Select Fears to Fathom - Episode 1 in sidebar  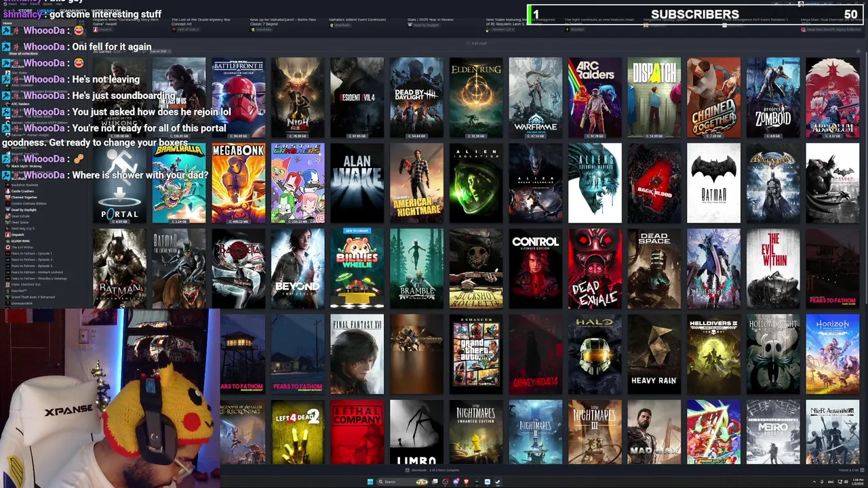click(31, 253)
